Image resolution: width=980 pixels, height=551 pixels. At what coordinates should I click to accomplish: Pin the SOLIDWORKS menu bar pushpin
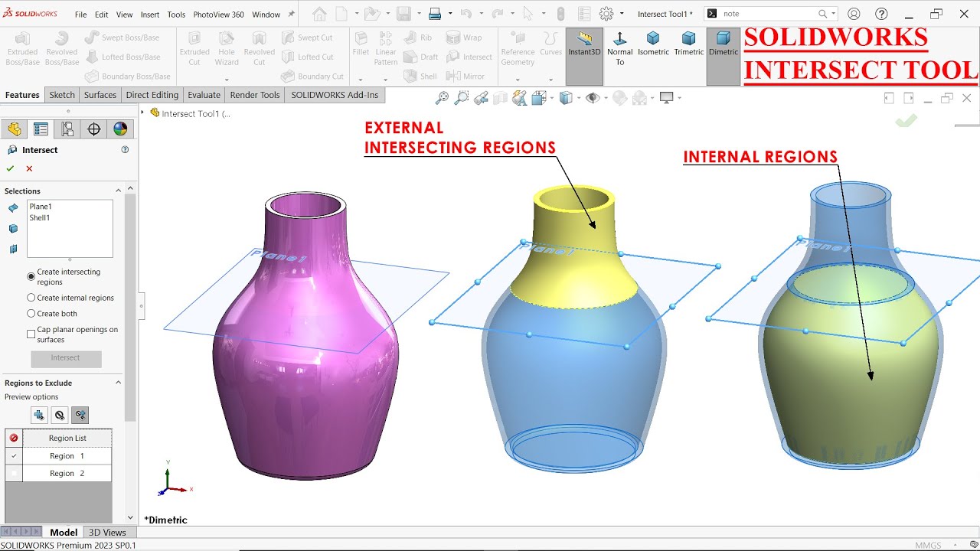tap(291, 15)
